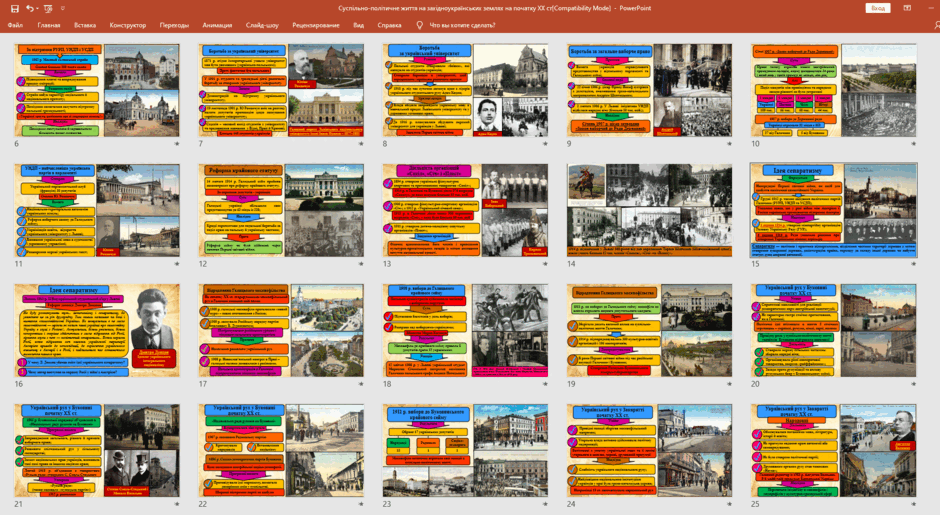Hit the star indicator below slide 24
Screen dimensions: 940x515
(x=729, y=504)
